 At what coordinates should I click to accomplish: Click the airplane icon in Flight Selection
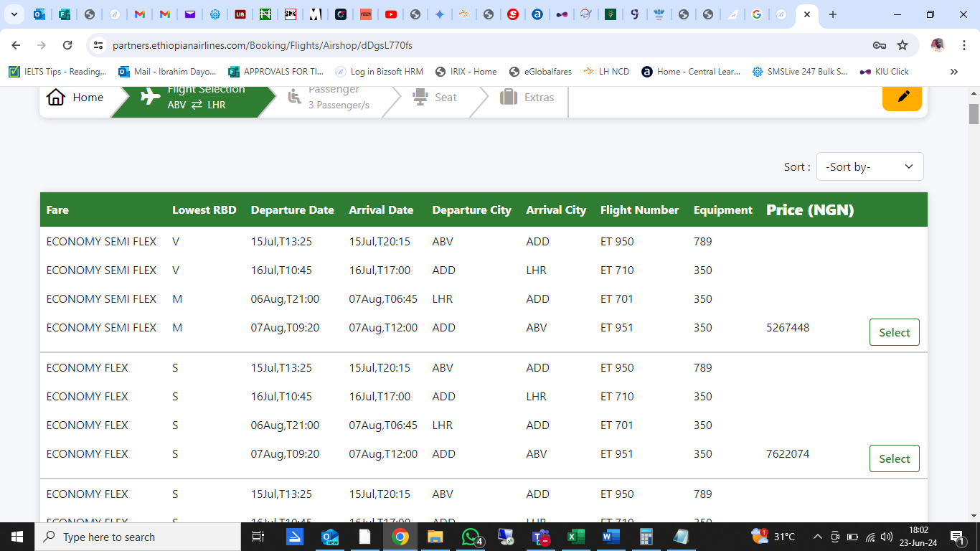[x=151, y=97]
